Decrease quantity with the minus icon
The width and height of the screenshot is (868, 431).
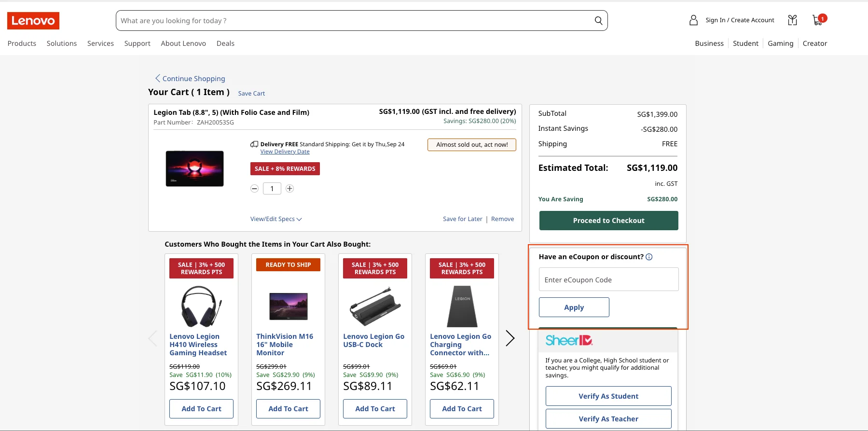254,189
